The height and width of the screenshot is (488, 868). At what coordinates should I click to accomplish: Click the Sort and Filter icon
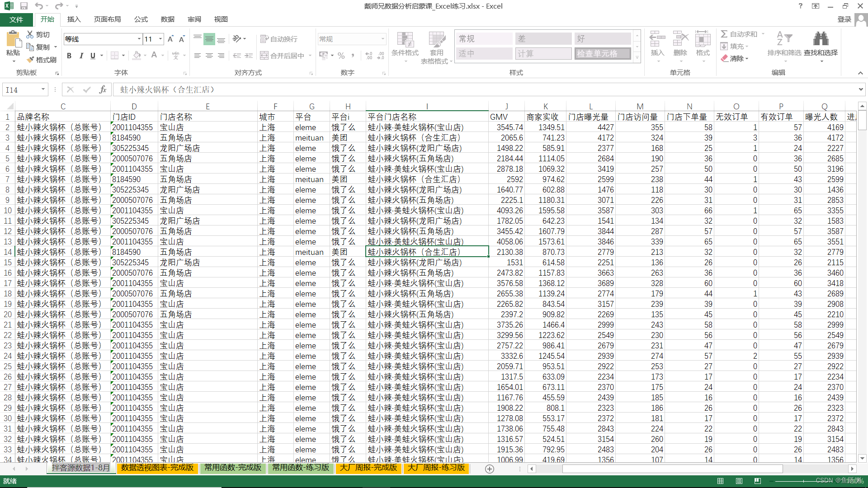click(784, 39)
